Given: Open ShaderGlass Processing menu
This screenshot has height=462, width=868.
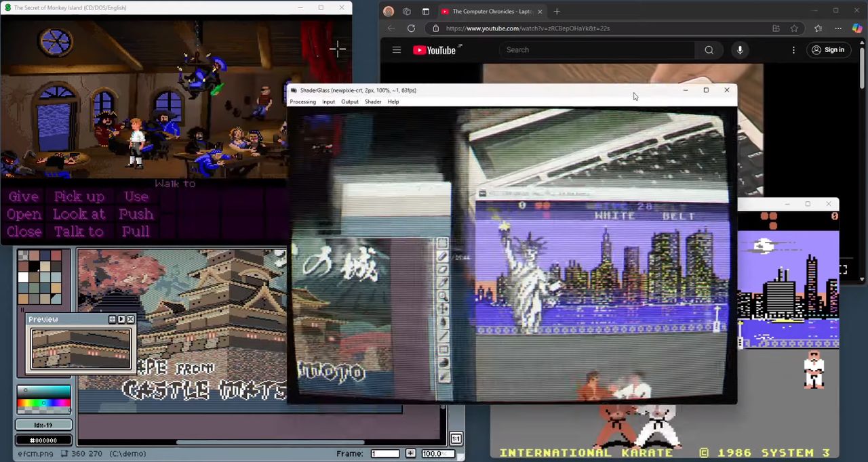Looking at the screenshot, I should pyautogui.click(x=302, y=102).
